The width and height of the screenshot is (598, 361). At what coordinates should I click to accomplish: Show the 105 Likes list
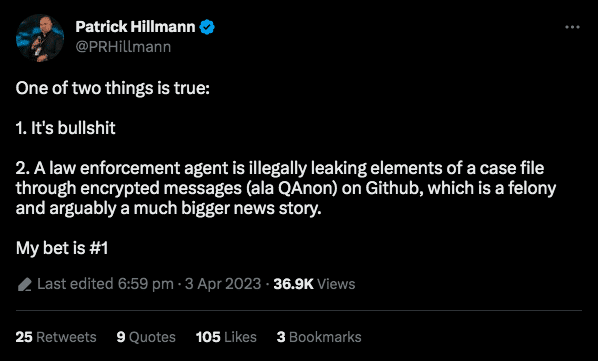[x=226, y=337]
